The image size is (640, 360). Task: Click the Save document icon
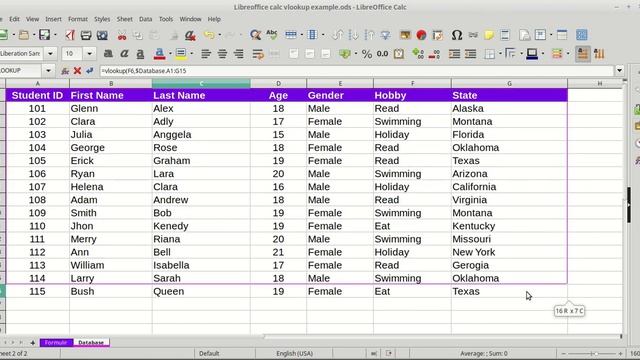pos(44,35)
